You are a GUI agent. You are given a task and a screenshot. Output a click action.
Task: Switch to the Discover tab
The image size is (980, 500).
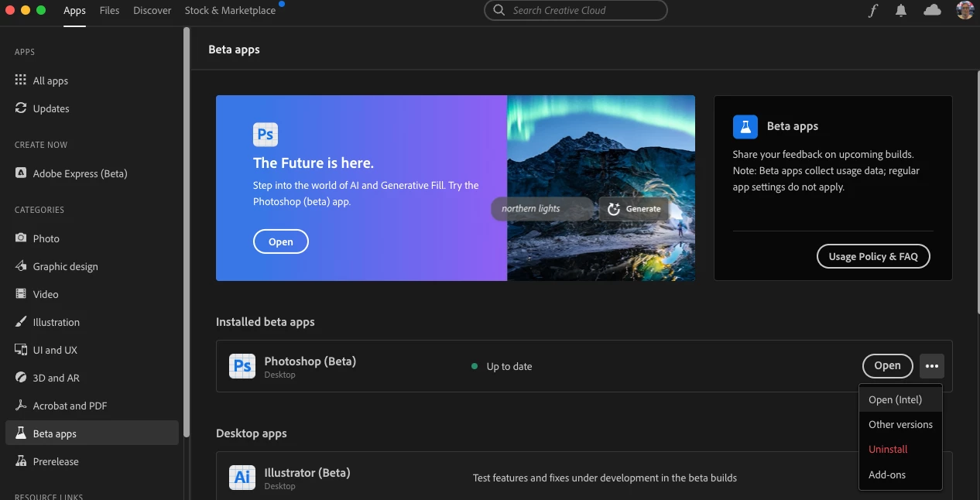152,11
